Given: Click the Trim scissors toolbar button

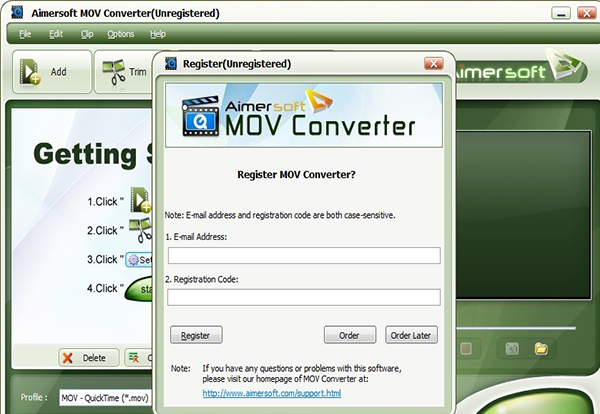Looking at the screenshot, I should 124,72.
